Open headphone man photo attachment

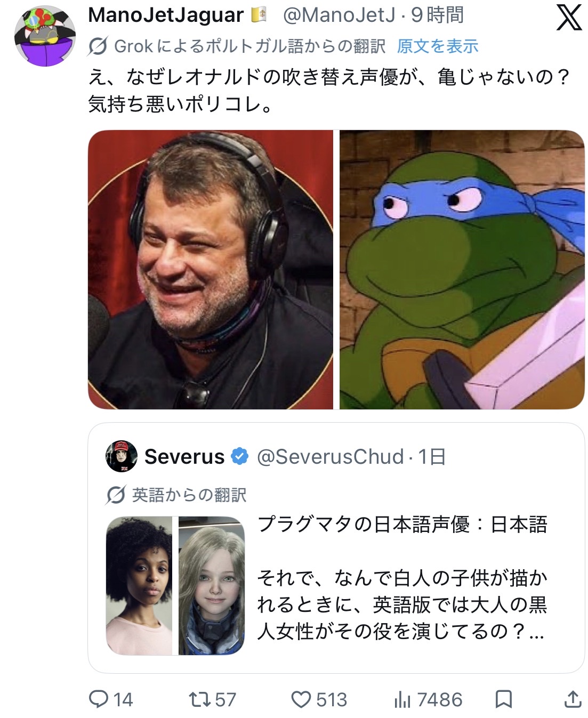pos(211,270)
